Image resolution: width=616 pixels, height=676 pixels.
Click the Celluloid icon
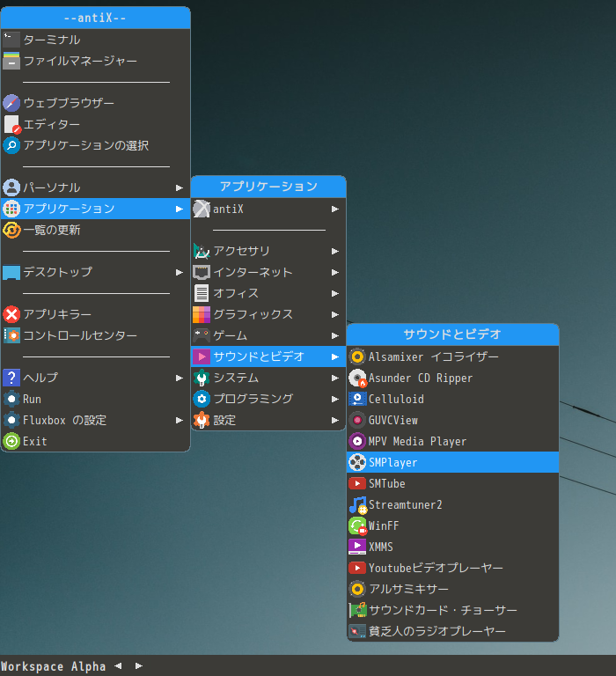[357, 399]
